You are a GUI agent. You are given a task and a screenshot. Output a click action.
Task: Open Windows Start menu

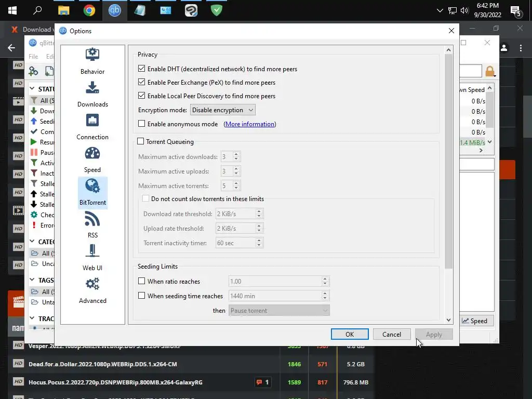pyautogui.click(x=12, y=10)
